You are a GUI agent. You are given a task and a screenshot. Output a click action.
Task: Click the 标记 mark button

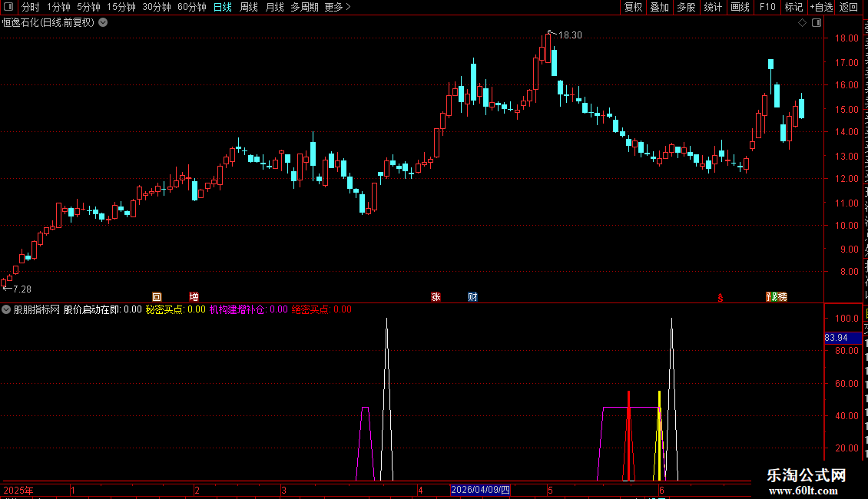point(793,7)
